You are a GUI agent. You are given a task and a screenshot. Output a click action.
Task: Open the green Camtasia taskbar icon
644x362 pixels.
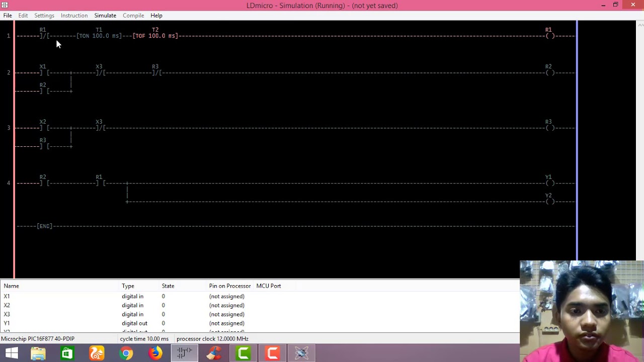tap(244, 353)
